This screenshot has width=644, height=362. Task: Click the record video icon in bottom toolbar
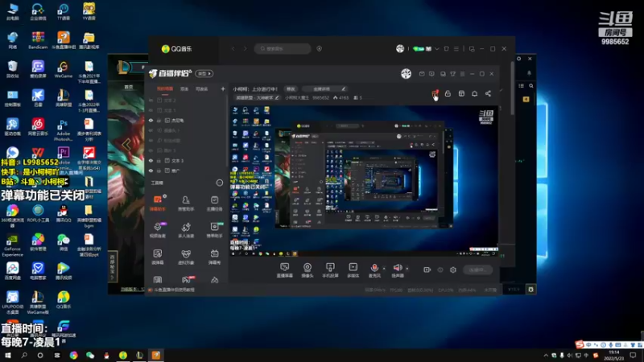click(x=427, y=269)
